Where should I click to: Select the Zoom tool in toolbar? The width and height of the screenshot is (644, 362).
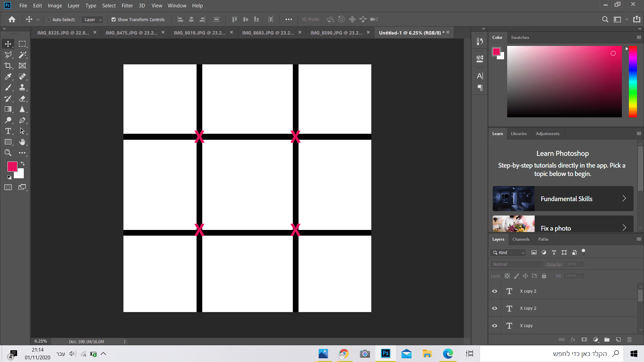tap(8, 153)
